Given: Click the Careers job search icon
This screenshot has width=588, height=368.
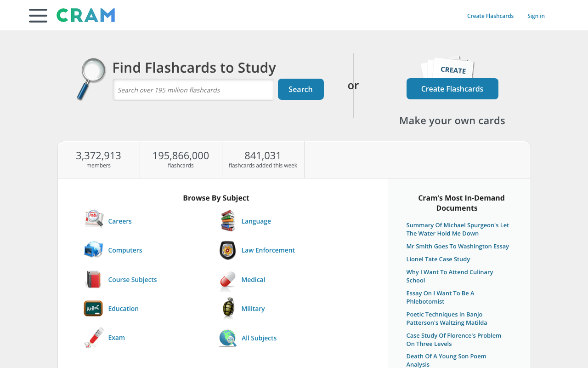Looking at the screenshot, I should click(94, 219).
